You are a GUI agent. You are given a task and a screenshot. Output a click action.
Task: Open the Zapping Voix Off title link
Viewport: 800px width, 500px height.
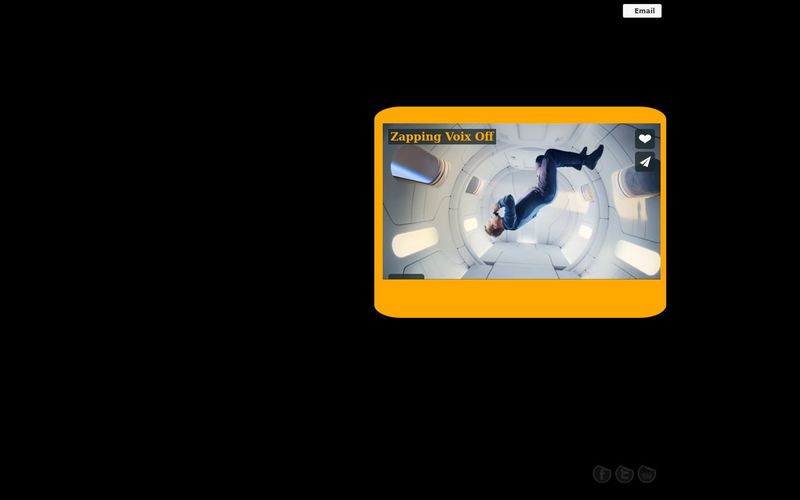(x=442, y=137)
